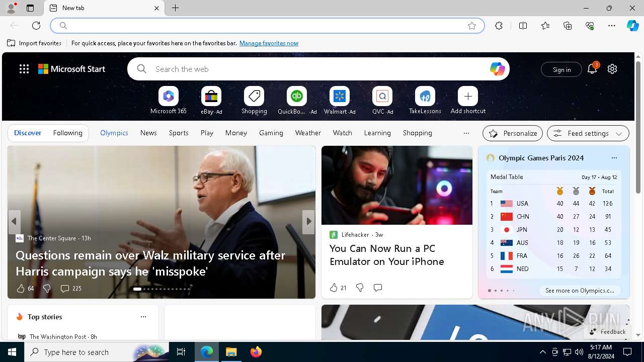Go to next slide in news carousel
The width and height of the screenshot is (644, 362).
coord(308,221)
